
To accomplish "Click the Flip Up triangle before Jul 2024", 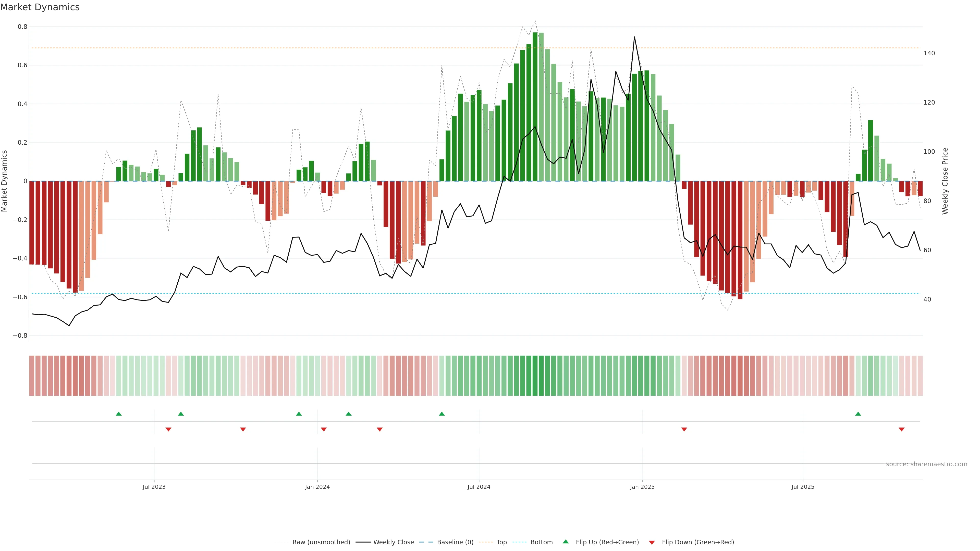I will point(442,414).
